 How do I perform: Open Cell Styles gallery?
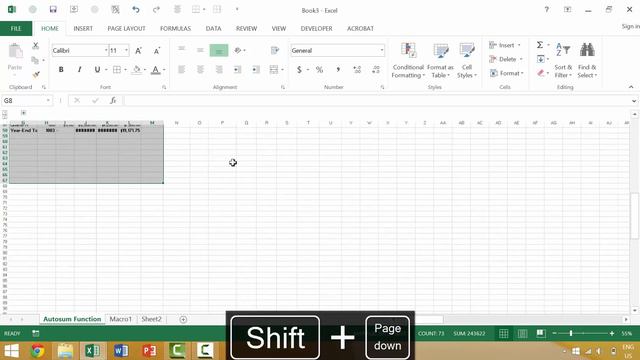[467, 60]
